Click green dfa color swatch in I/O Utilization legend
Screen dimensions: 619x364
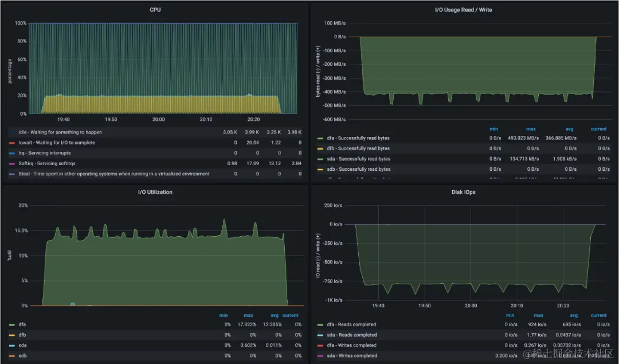[x=12, y=325]
